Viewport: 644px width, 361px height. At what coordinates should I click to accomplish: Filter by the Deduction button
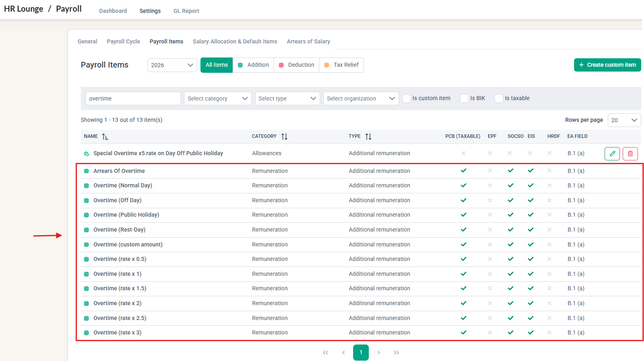296,65
